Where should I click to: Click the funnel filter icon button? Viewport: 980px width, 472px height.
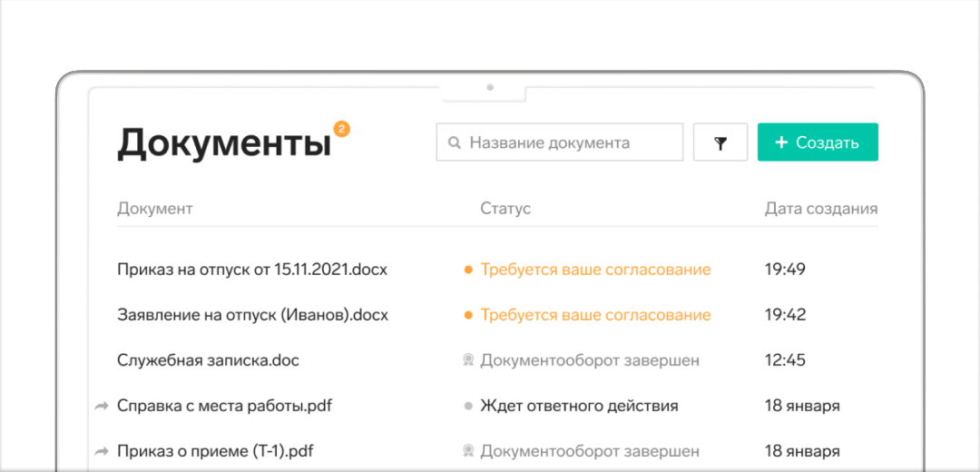pos(720,143)
